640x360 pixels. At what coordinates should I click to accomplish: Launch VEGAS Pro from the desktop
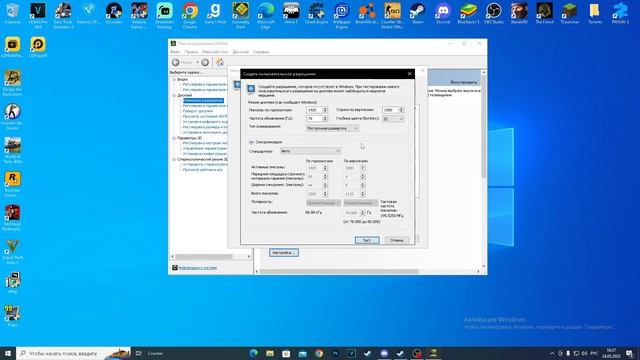(x=38, y=16)
